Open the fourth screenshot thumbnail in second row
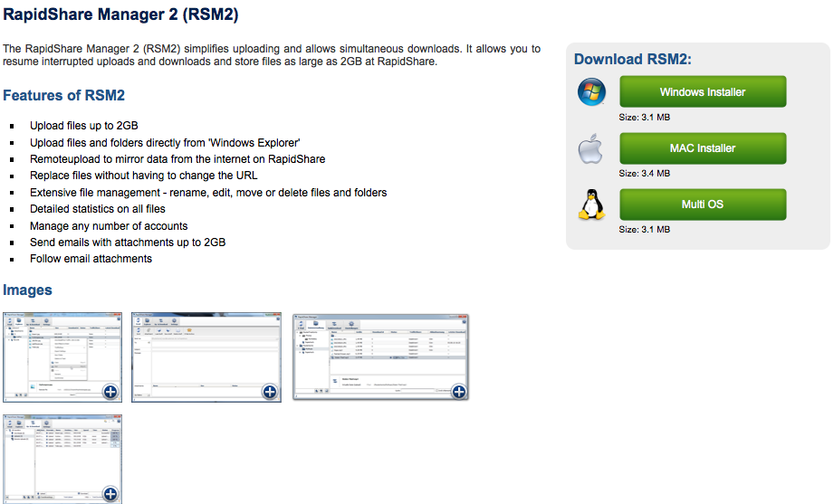The width and height of the screenshot is (834, 504). coord(62,459)
